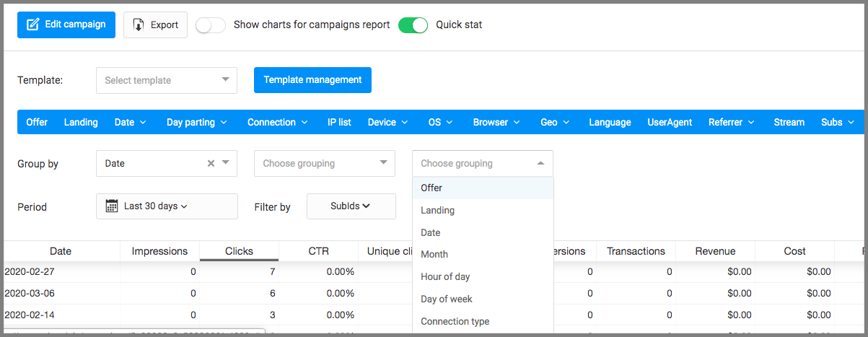Open the Select template dropdown
Viewport: 868px width, 337px height.
tap(166, 80)
